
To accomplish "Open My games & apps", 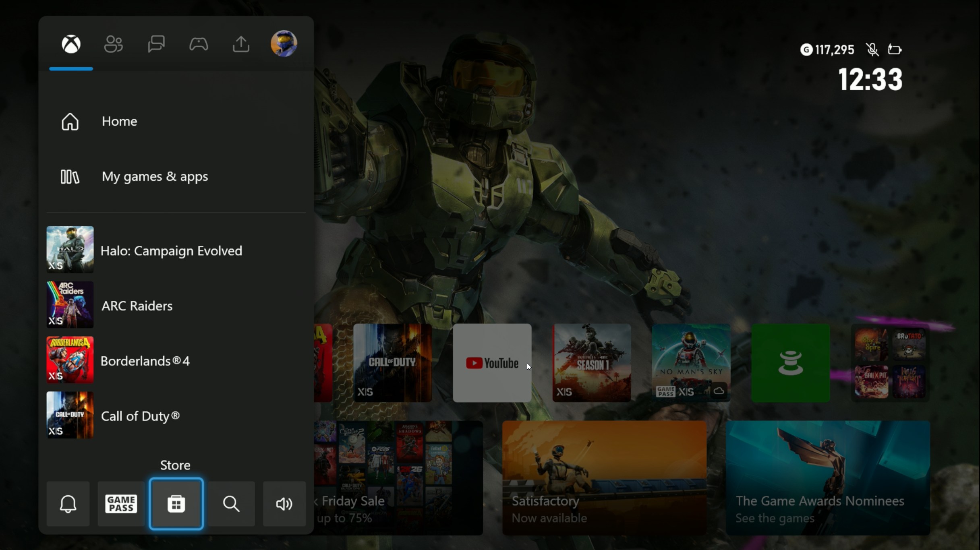I will (155, 176).
